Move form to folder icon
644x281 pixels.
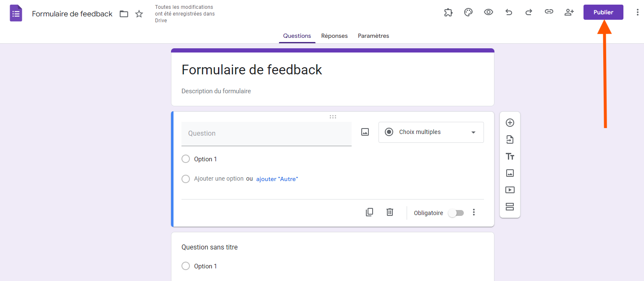124,14
